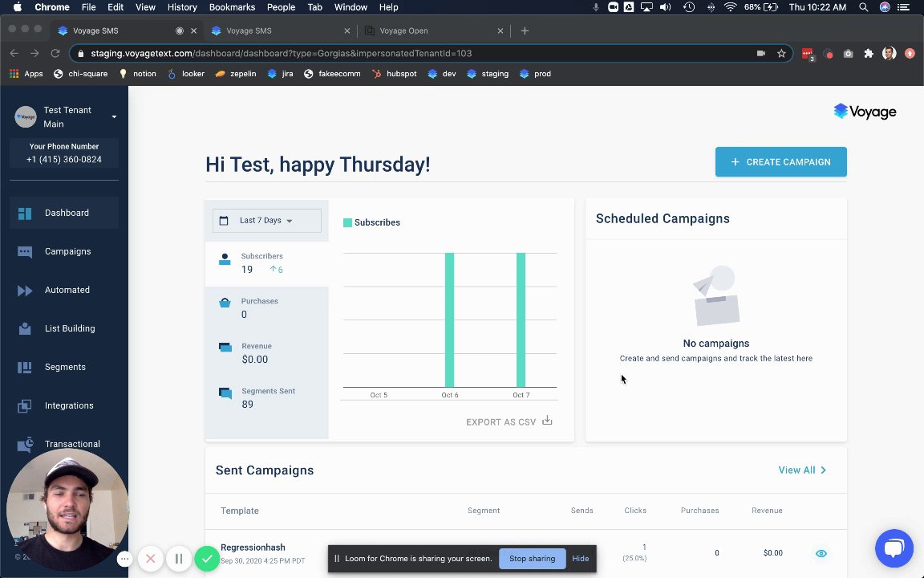Viewport: 924px width, 578px height.
Task: Close the second Voyage SMS tab
Action: pos(347,31)
